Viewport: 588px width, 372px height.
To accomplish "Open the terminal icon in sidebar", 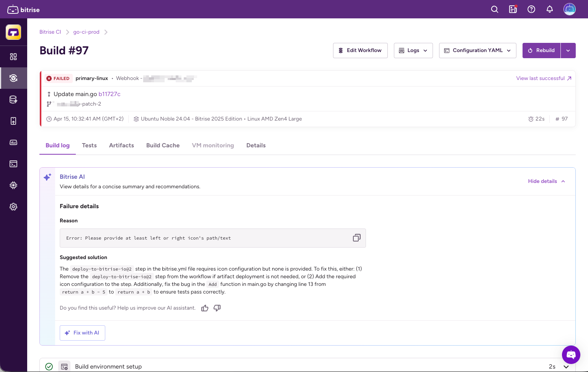I will 13,164.
